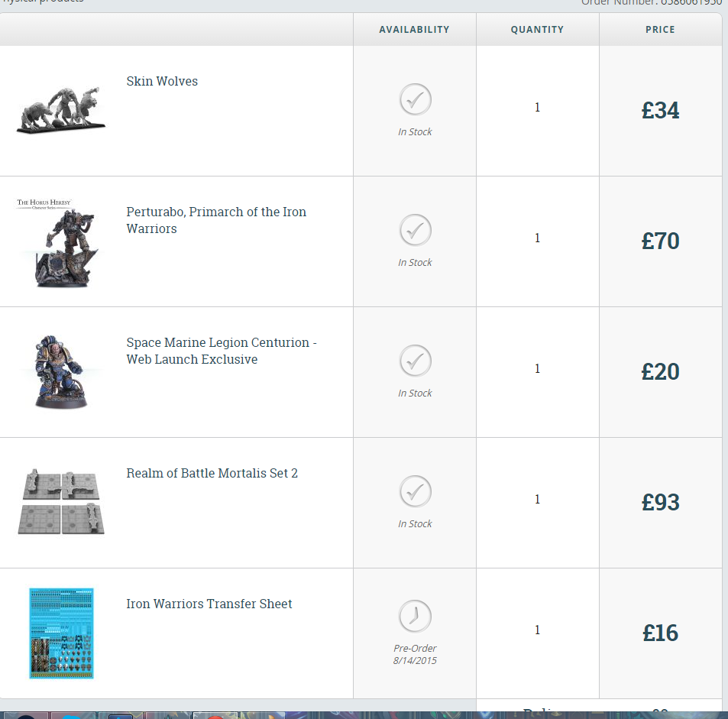Click the Price column header
Image resolution: width=728 pixels, height=719 pixels.
point(660,30)
